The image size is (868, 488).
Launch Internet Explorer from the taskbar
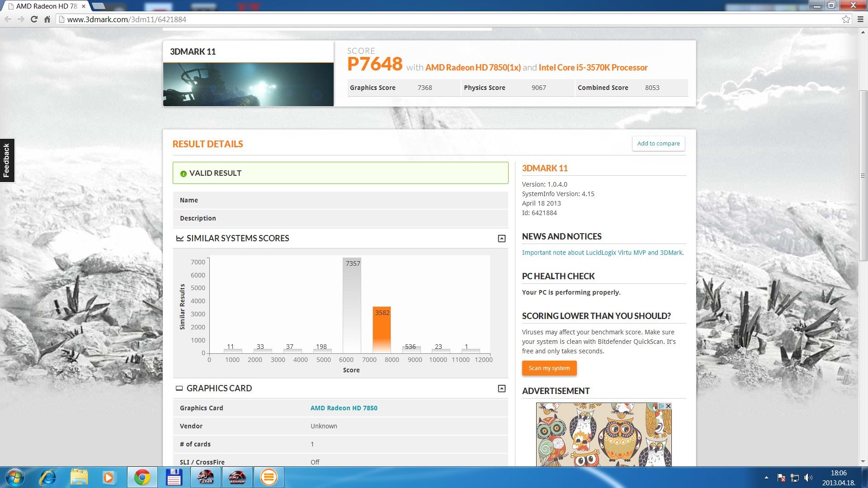click(x=47, y=478)
